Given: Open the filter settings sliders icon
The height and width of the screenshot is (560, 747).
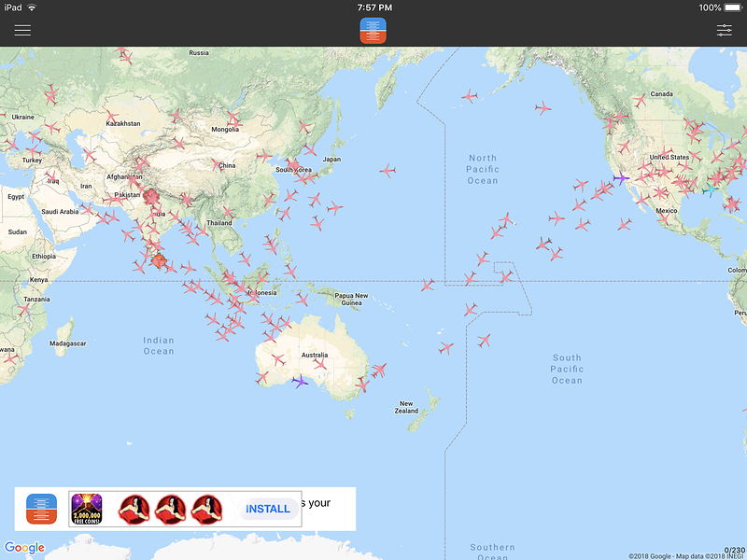Looking at the screenshot, I should (x=724, y=31).
